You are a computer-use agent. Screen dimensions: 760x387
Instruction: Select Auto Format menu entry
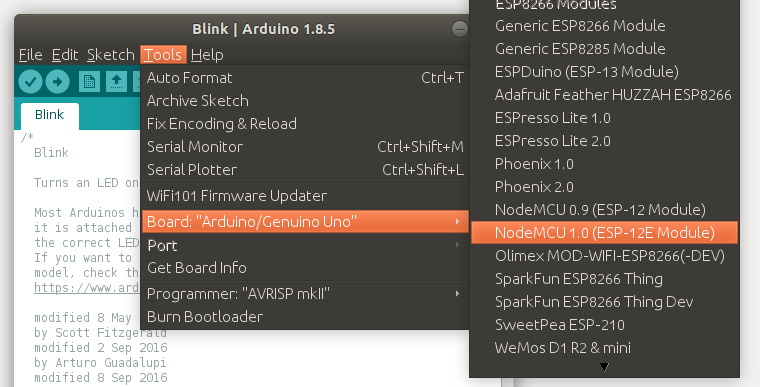(305, 78)
